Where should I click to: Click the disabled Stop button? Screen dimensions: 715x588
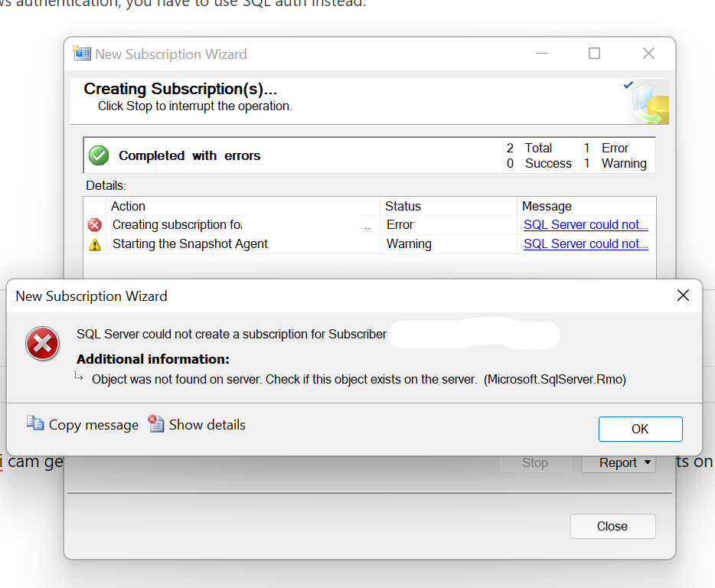click(x=535, y=462)
